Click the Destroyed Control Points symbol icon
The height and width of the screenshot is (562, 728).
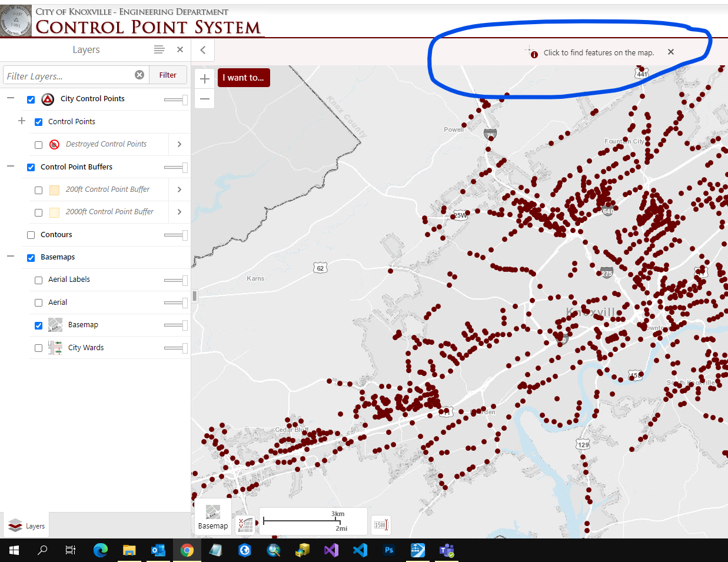pos(54,144)
